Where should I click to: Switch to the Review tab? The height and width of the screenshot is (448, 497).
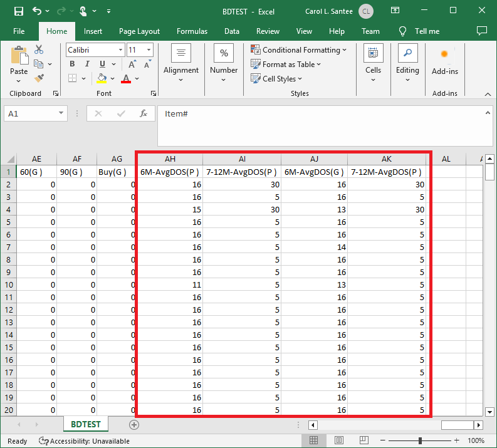click(268, 31)
